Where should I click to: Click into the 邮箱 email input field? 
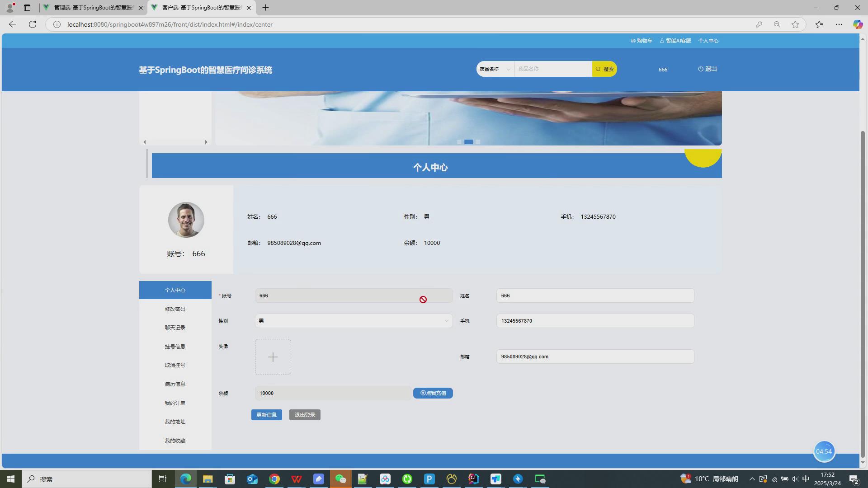[x=595, y=357]
